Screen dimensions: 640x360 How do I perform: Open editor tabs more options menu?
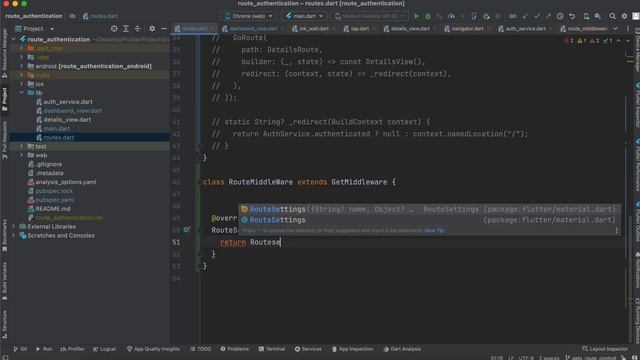[x=628, y=29]
